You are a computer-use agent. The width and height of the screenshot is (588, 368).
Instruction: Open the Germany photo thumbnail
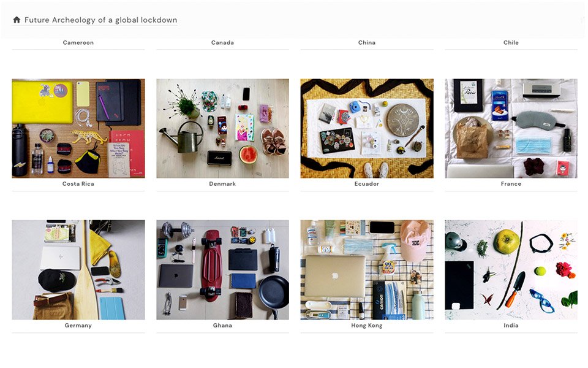click(78, 270)
